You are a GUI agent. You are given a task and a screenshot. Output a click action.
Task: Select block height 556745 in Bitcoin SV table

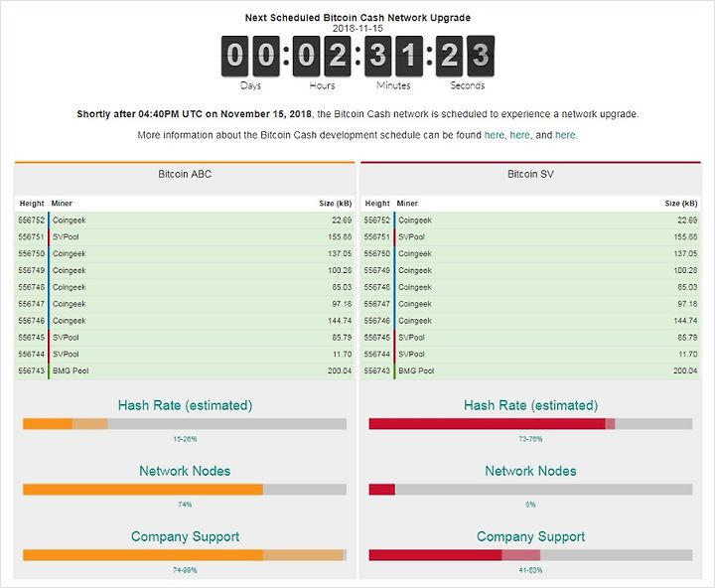[x=377, y=338]
